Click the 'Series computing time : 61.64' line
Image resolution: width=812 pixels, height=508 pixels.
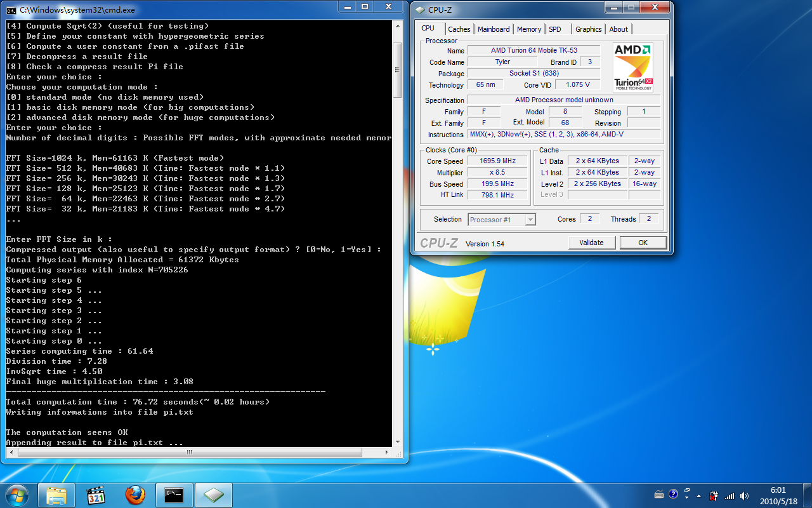pos(79,351)
